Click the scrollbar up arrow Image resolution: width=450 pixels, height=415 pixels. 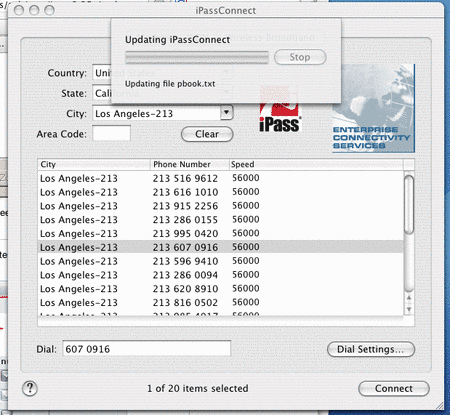pos(409,298)
